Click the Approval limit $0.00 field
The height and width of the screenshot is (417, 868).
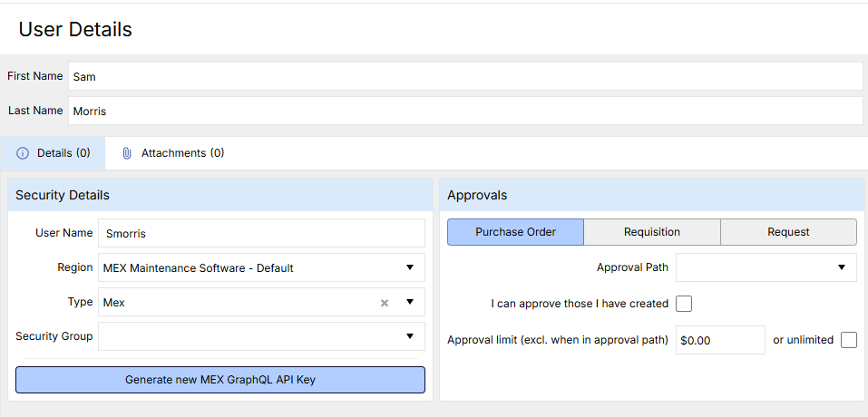click(720, 340)
